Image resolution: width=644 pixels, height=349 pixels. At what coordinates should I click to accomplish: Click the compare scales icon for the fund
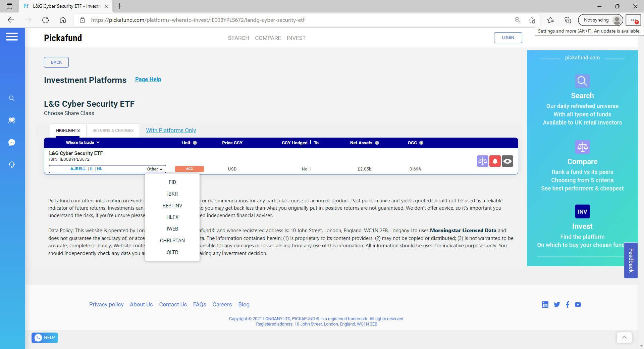[x=483, y=161]
